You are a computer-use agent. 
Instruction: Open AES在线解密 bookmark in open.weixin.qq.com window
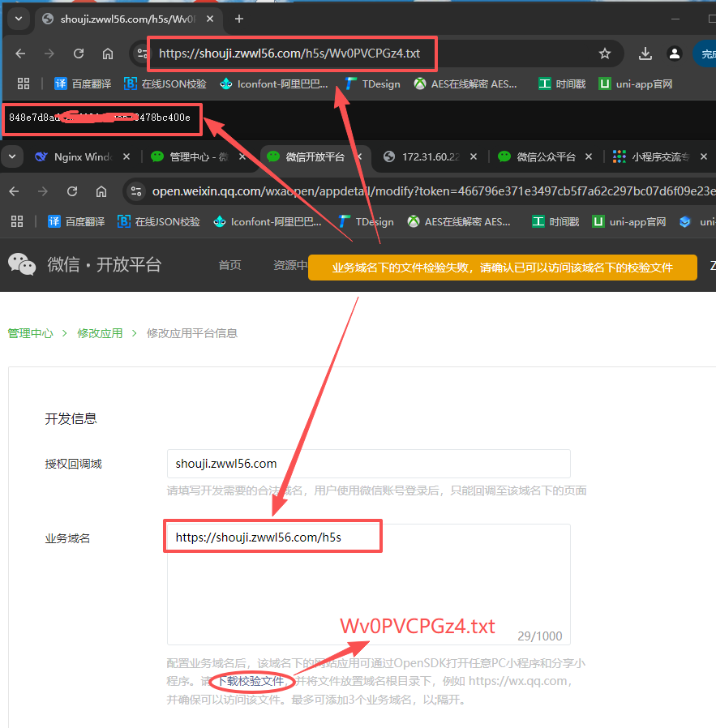pos(459,221)
